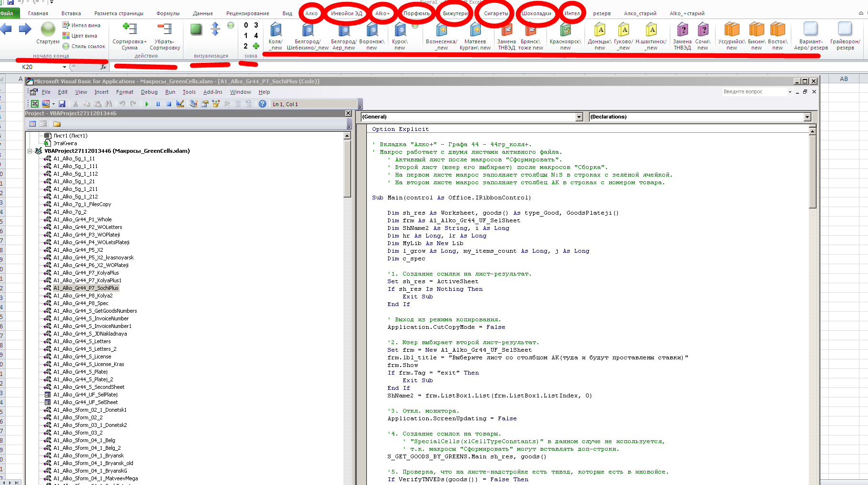Click the Стартуем green ball icon
Viewport: 868px width, 485px height.
[x=48, y=30]
